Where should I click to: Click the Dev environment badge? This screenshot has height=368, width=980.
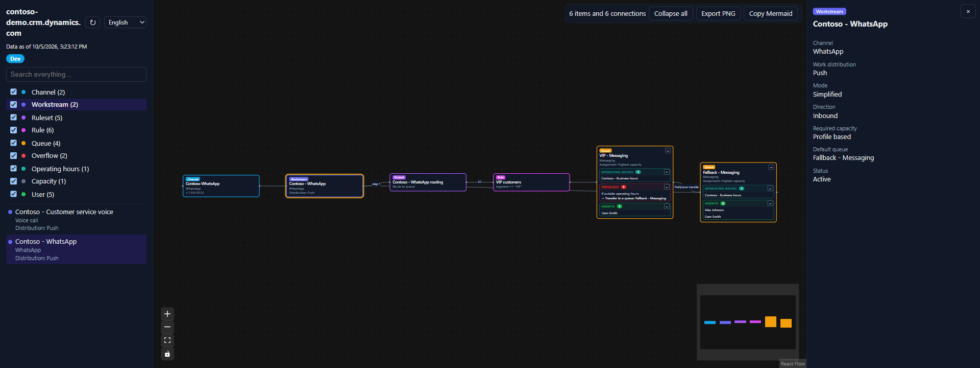(x=15, y=59)
